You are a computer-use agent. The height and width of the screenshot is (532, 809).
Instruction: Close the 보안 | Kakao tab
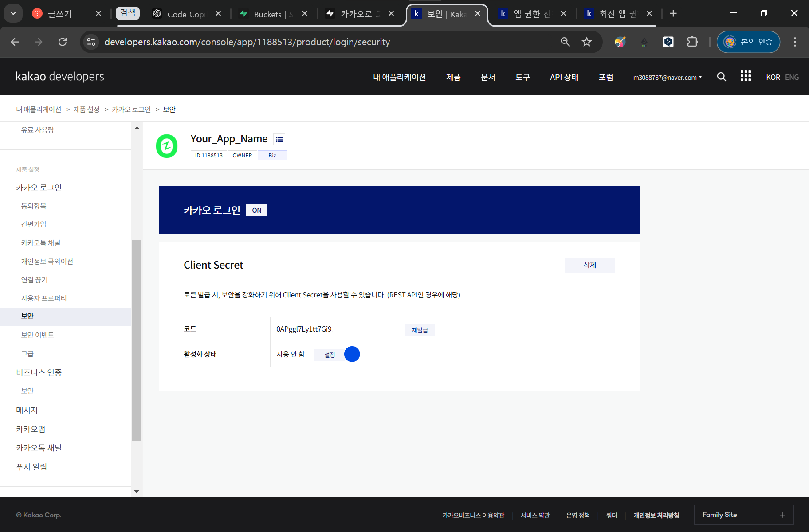pyautogui.click(x=478, y=13)
